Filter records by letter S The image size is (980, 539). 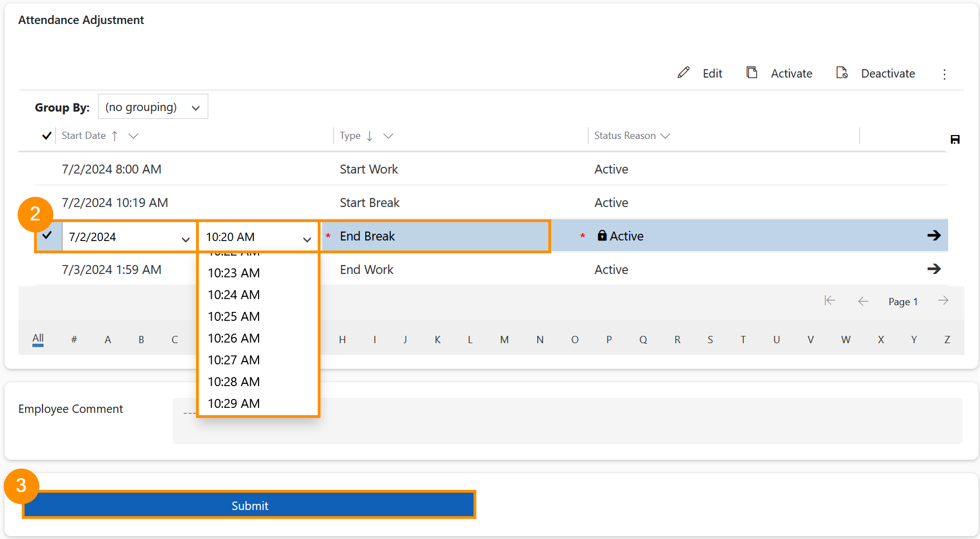click(x=710, y=339)
